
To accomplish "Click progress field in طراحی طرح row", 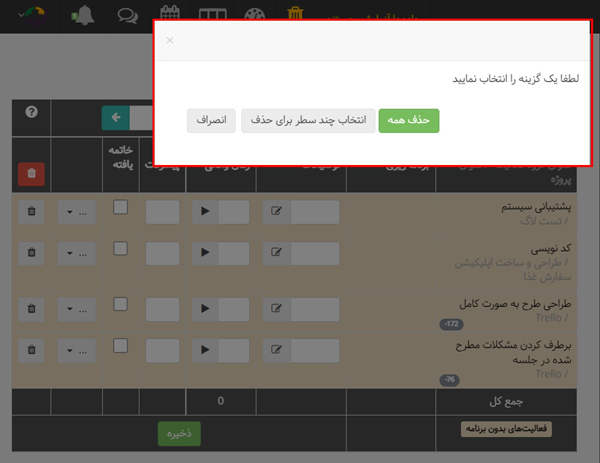I will 162,309.
